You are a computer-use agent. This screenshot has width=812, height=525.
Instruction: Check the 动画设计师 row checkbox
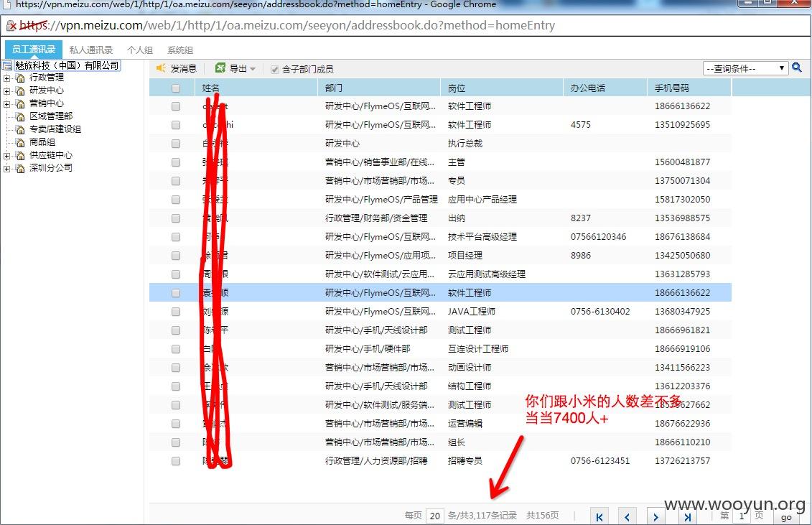(176, 368)
